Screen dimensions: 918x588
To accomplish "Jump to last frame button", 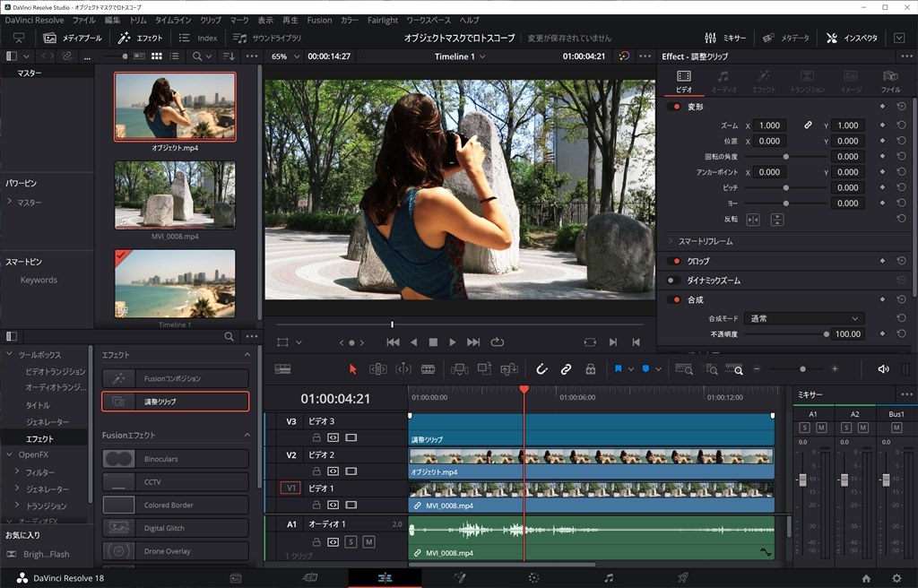I will pyautogui.click(x=473, y=342).
